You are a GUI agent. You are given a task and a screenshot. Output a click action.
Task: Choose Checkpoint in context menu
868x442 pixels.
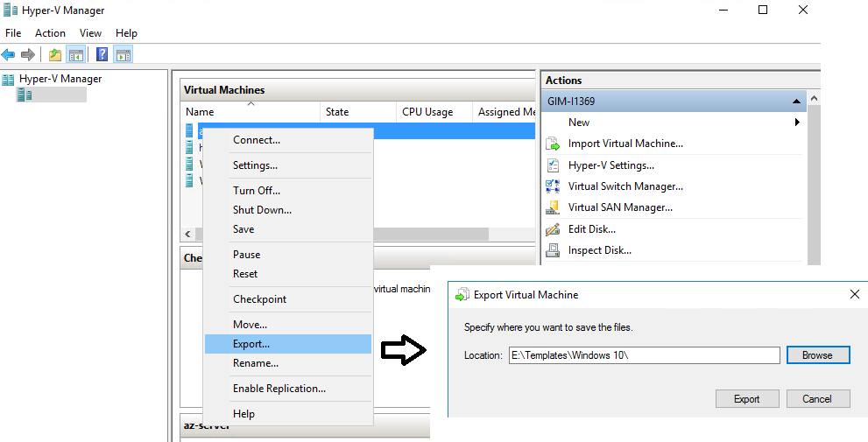[x=288, y=299]
